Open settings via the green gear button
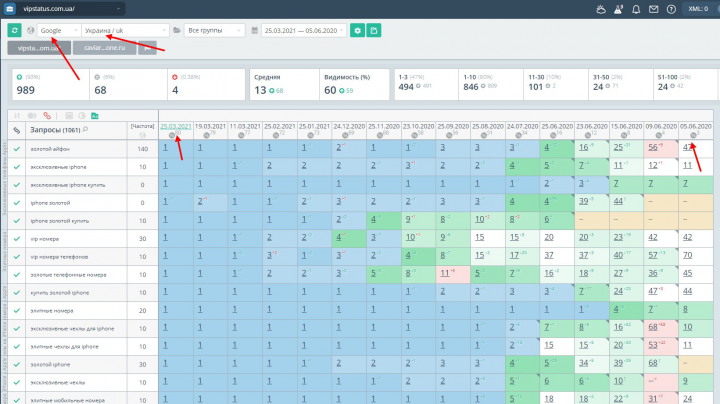The width and height of the screenshot is (720, 404). click(357, 30)
